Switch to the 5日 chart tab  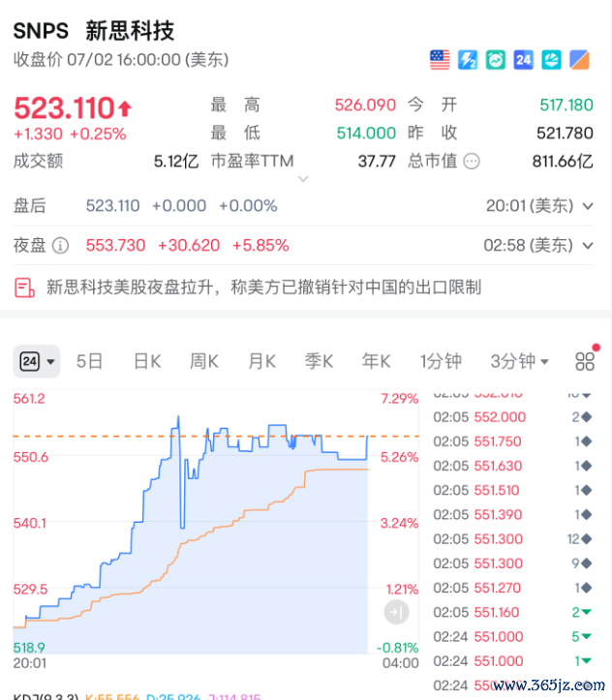pyautogui.click(x=89, y=361)
